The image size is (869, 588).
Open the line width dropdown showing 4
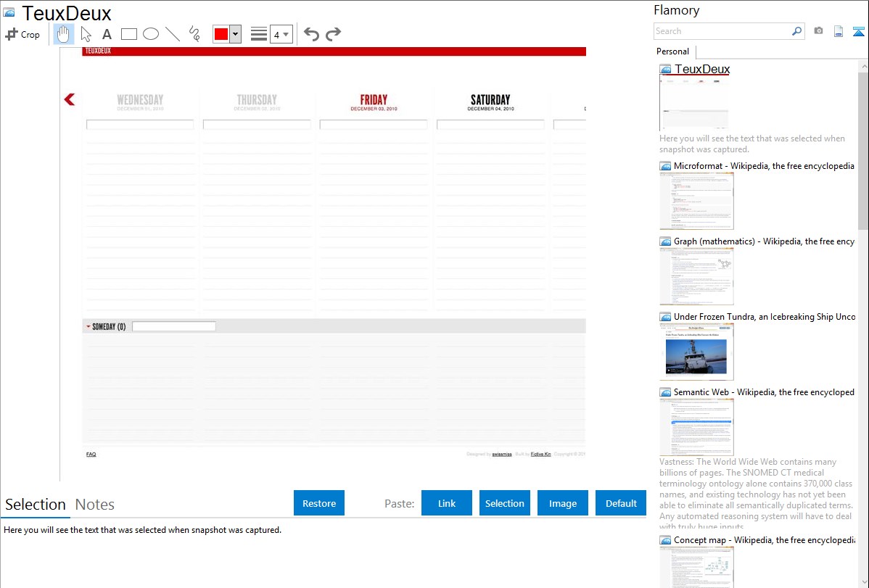[x=281, y=34]
